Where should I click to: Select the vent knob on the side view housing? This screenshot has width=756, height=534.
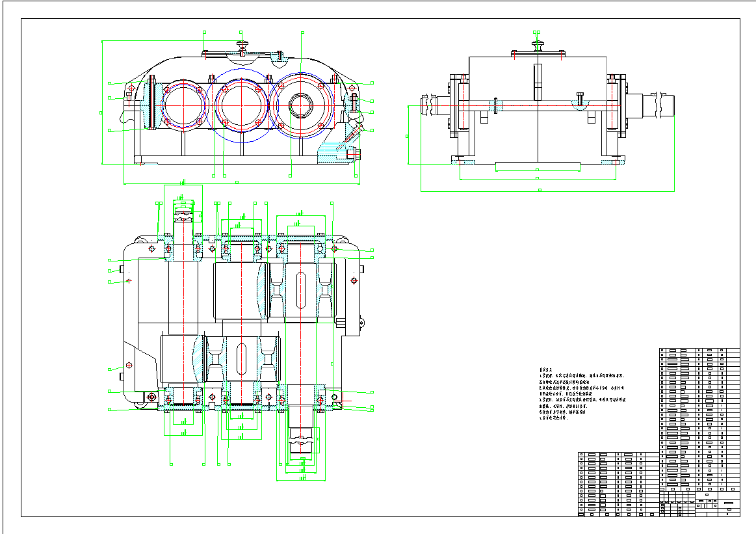(537, 46)
